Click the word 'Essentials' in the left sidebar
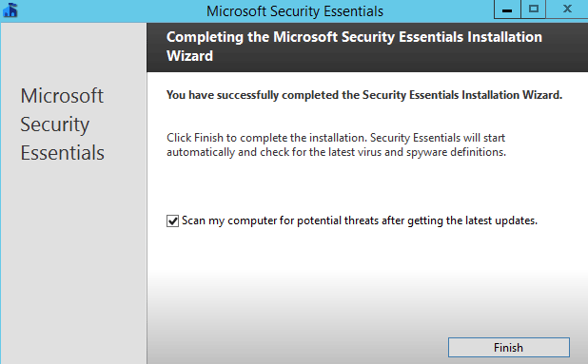 [62, 153]
